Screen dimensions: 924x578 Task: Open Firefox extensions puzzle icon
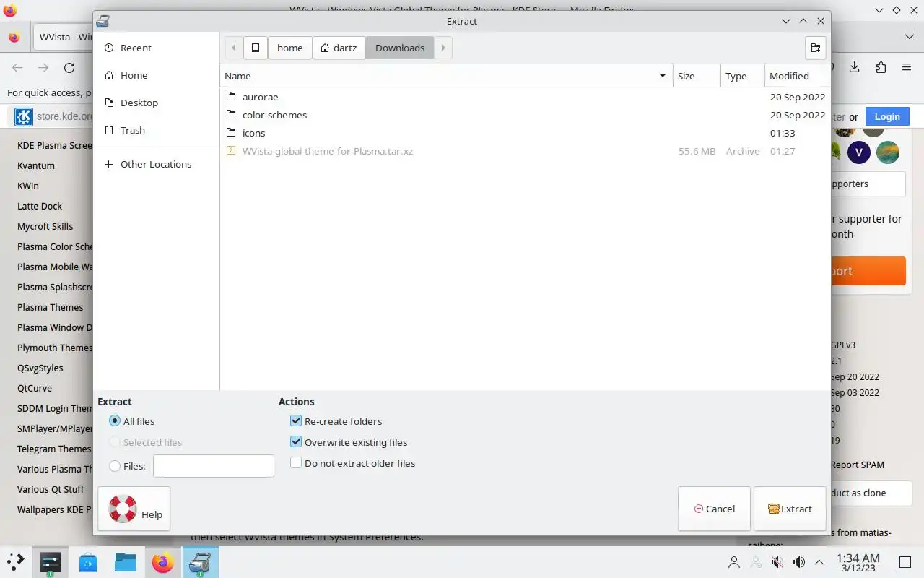coord(881,67)
